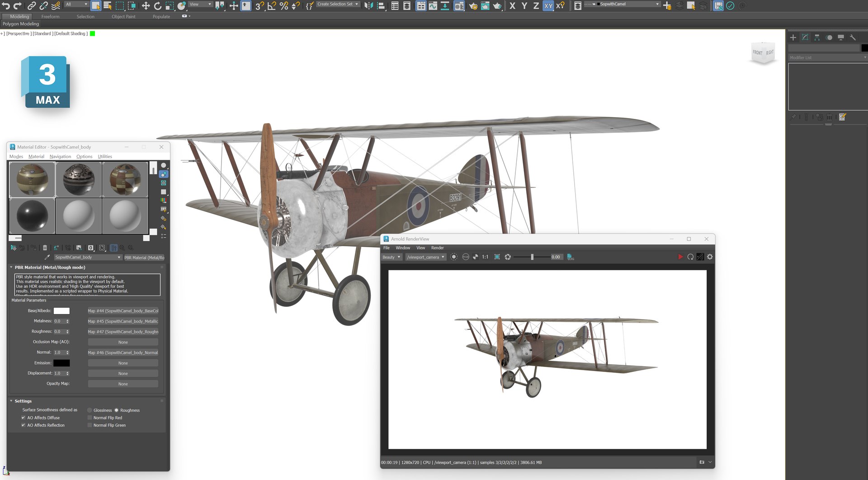Click the crop region icon in Arnold RenderView
The height and width of the screenshot is (480, 868).
click(x=497, y=257)
